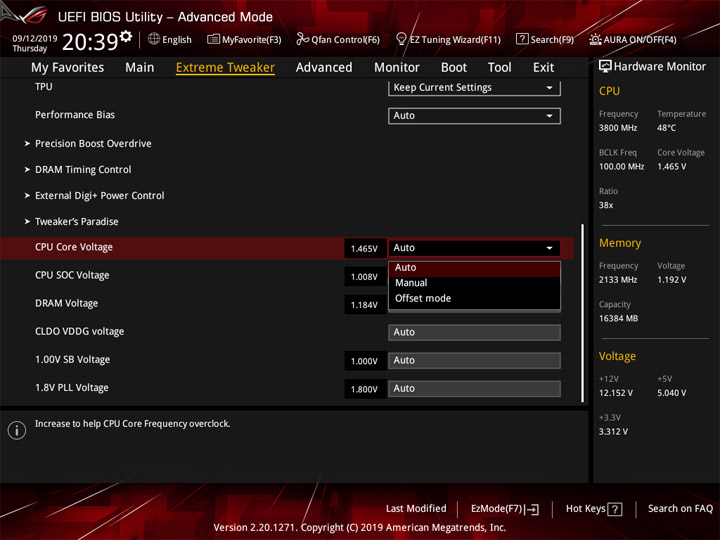720x540 pixels.
Task: Click +12V reading 12.152 V
Action: (x=616, y=394)
